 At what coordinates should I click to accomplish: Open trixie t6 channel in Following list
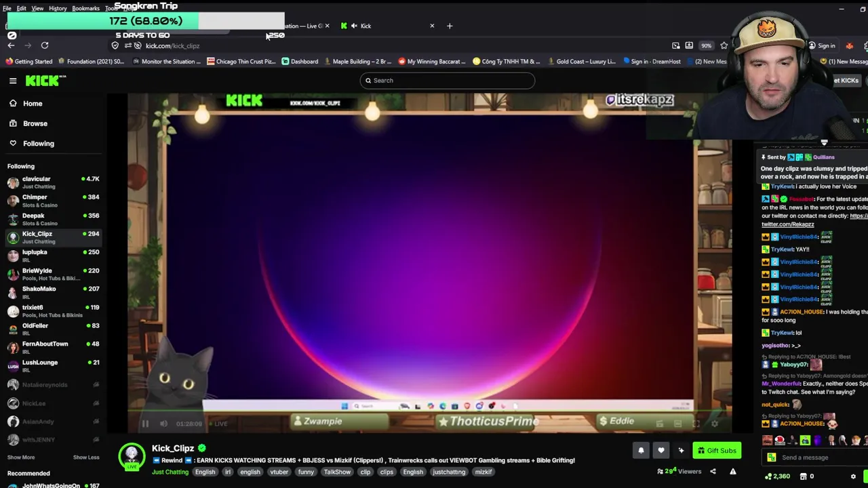tap(53, 310)
